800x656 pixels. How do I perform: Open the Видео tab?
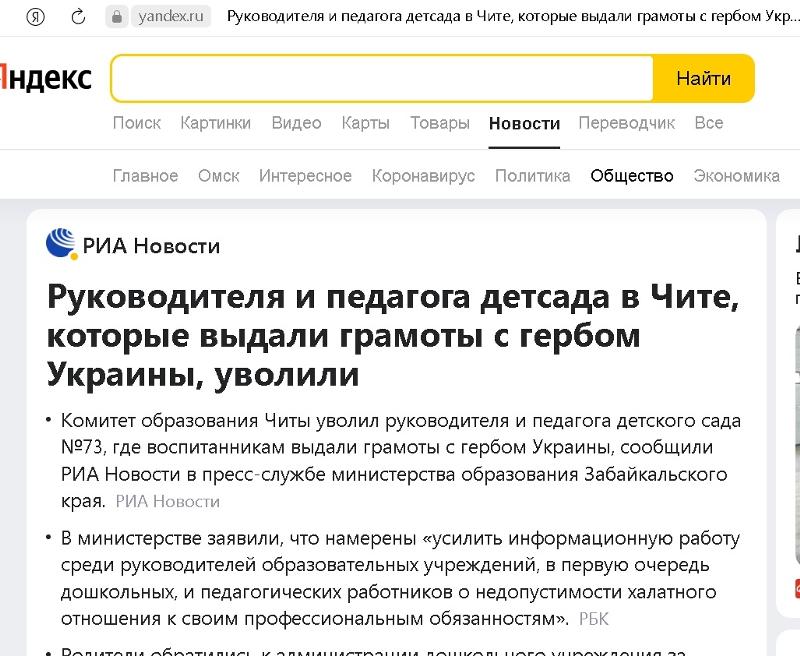click(x=296, y=123)
